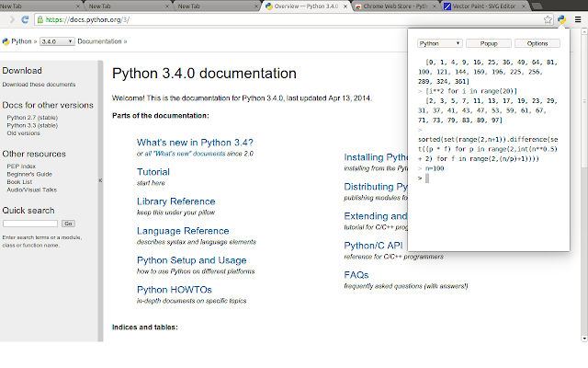Close the Overview Python 3.4.0 tab

[345, 6]
